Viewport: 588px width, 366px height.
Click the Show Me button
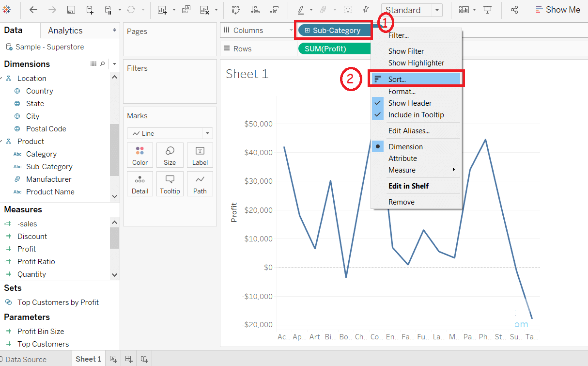click(x=557, y=10)
